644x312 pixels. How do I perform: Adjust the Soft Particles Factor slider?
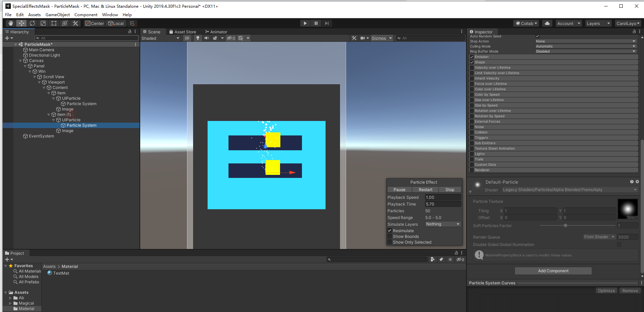[x=578, y=225]
